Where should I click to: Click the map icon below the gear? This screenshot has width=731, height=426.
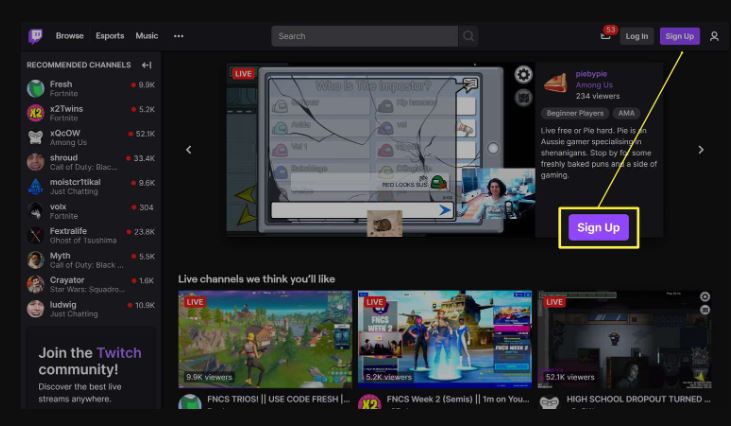(x=523, y=97)
